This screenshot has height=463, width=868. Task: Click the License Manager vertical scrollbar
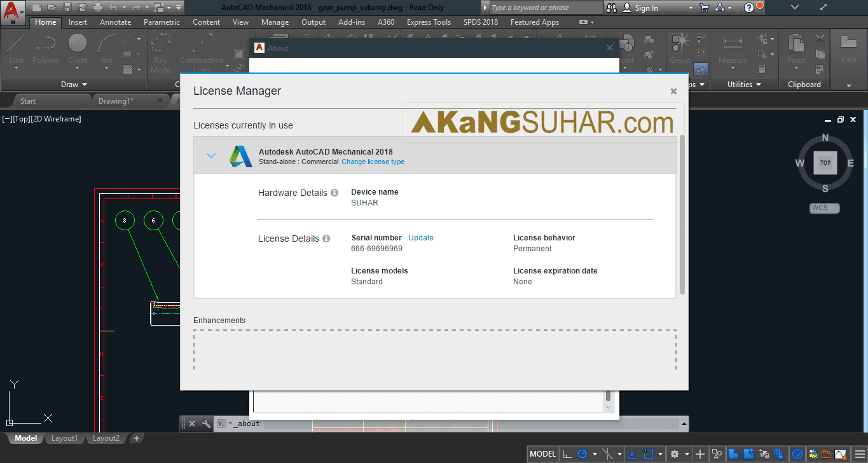pos(682,214)
